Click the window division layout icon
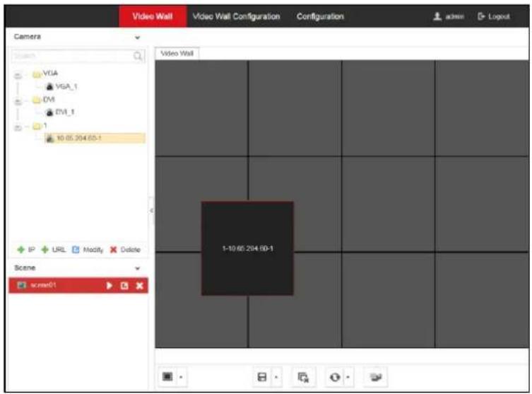Viewport: 532px width, 394px height. (262, 377)
